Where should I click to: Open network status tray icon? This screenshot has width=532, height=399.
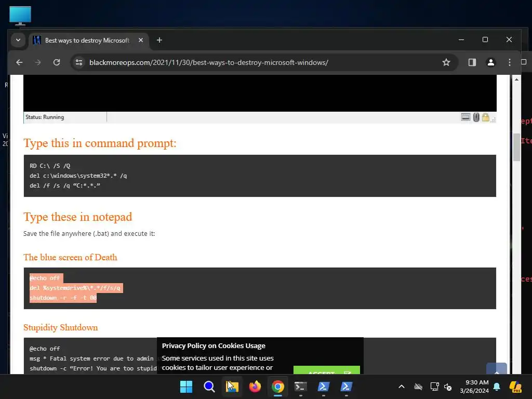tap(434, 387)
